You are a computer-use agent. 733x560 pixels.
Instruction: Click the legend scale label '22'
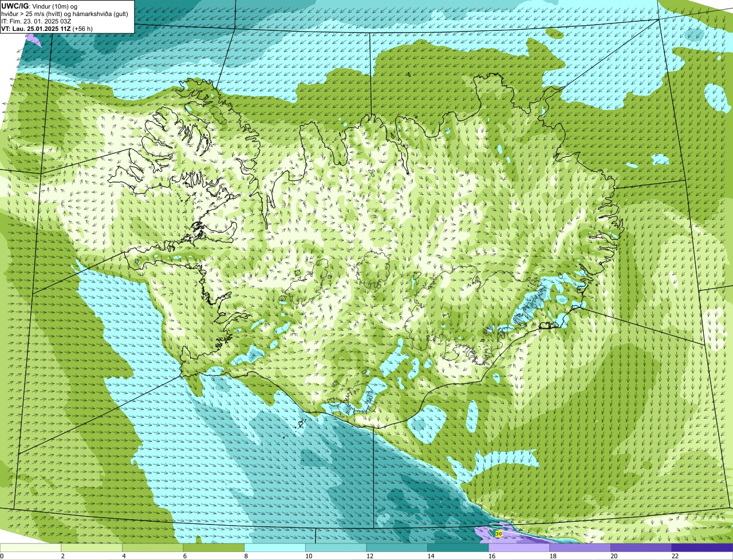(675, 556)
